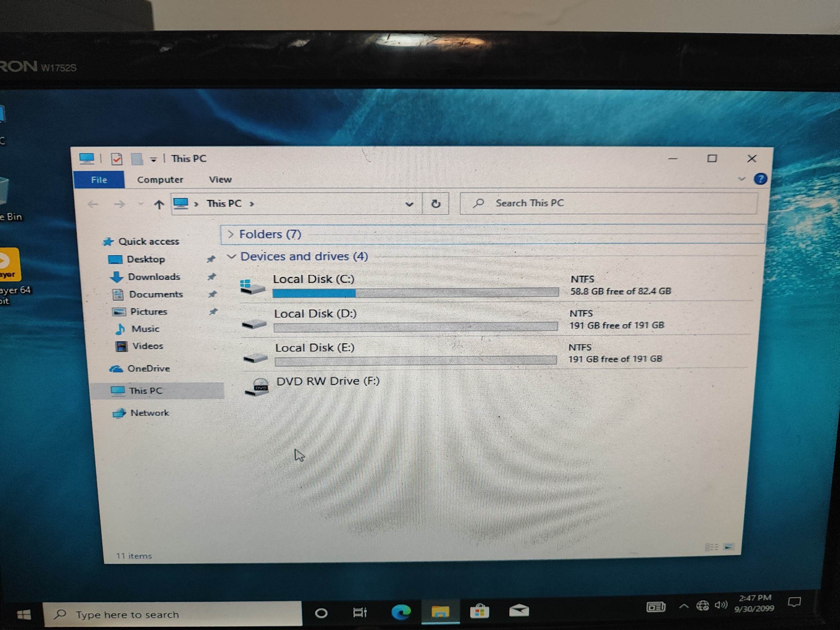840x630 pixels.
Task: Click the pin icon next to Pictures
Action: click(213, 312)
